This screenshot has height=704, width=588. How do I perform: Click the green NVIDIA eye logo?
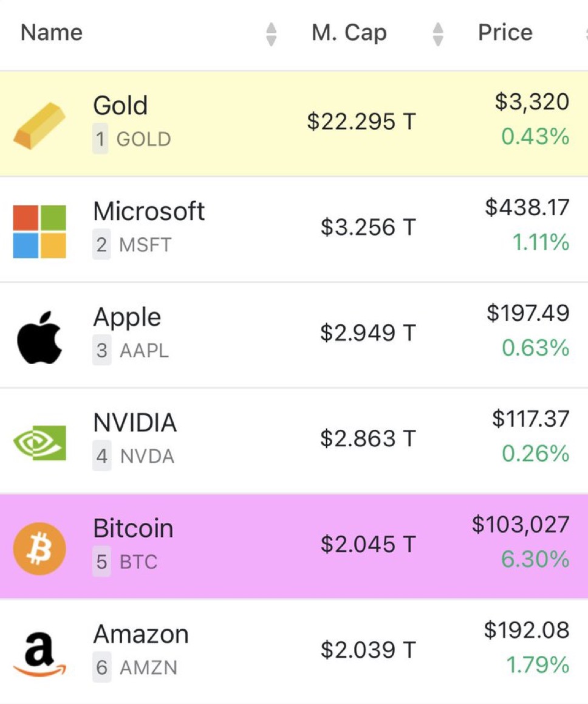[x=39, y=443]
